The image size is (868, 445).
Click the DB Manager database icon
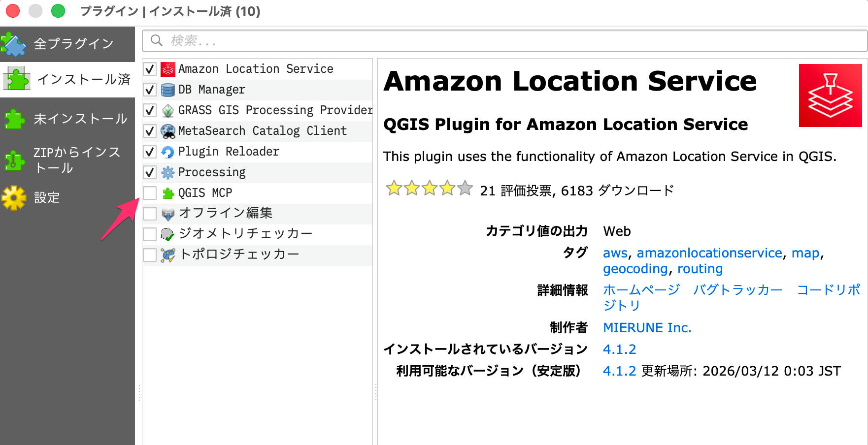[167, 90]
